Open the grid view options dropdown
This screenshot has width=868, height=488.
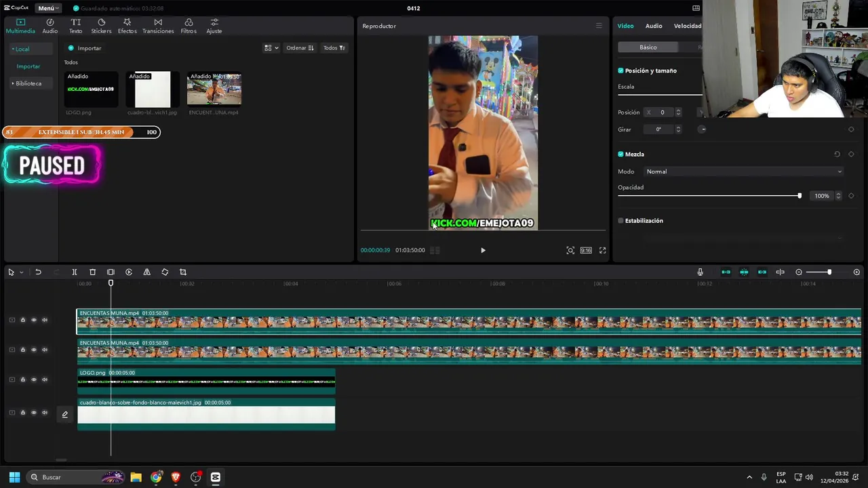pos(271,48)
